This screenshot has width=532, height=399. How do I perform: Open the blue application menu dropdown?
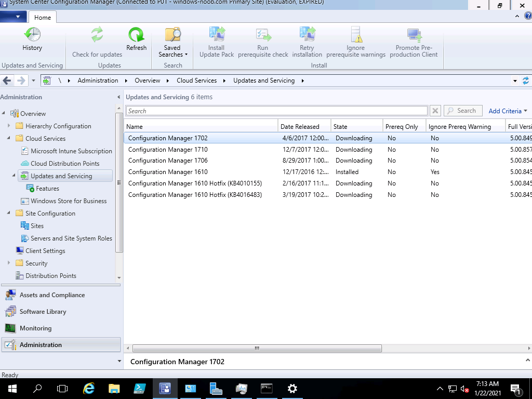tap(13, 17)
